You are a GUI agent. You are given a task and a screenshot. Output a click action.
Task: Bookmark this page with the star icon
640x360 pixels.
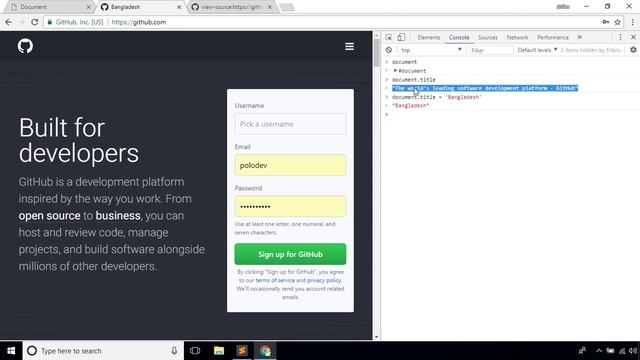click(618, 22)
